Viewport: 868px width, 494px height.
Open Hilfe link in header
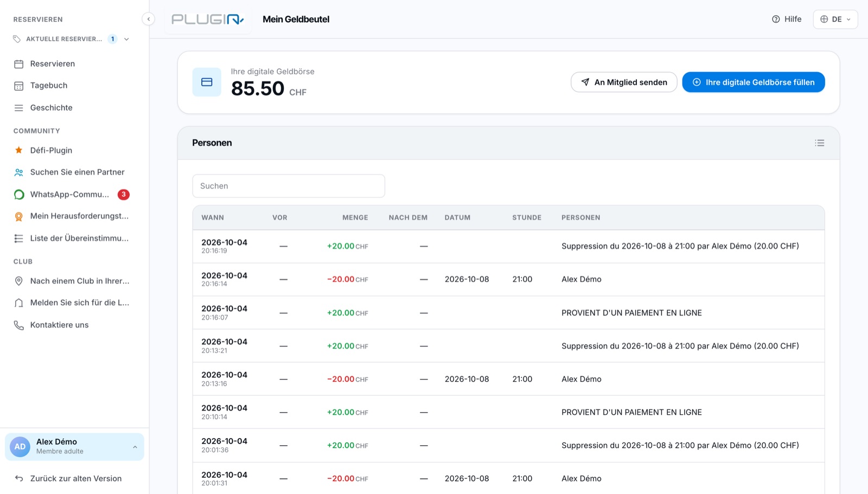pos(787,19)
